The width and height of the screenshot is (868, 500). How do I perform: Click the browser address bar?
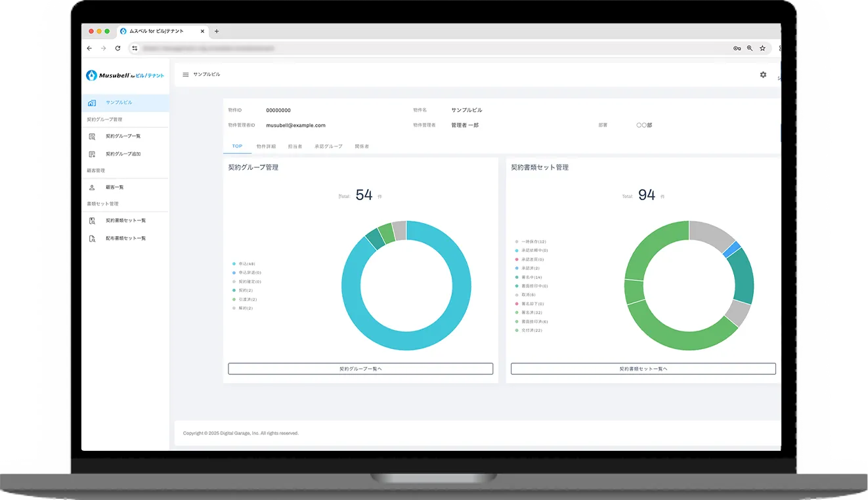[x=427, y=48]
